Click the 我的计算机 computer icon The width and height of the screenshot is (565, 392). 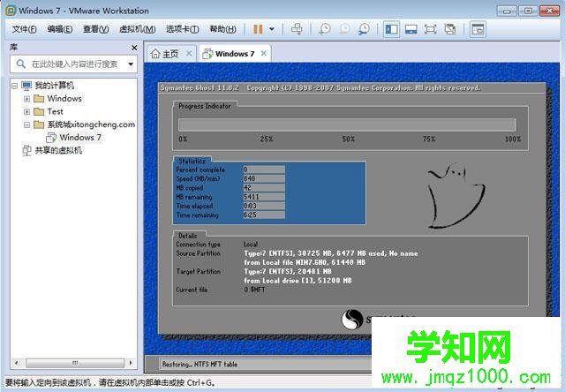coord(26,86)
